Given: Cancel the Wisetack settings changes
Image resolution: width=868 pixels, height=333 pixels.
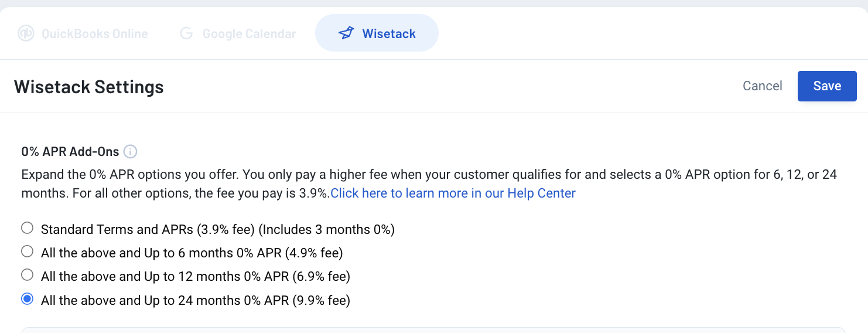Looking at the screenshot, I should click(x=762, y=86).
